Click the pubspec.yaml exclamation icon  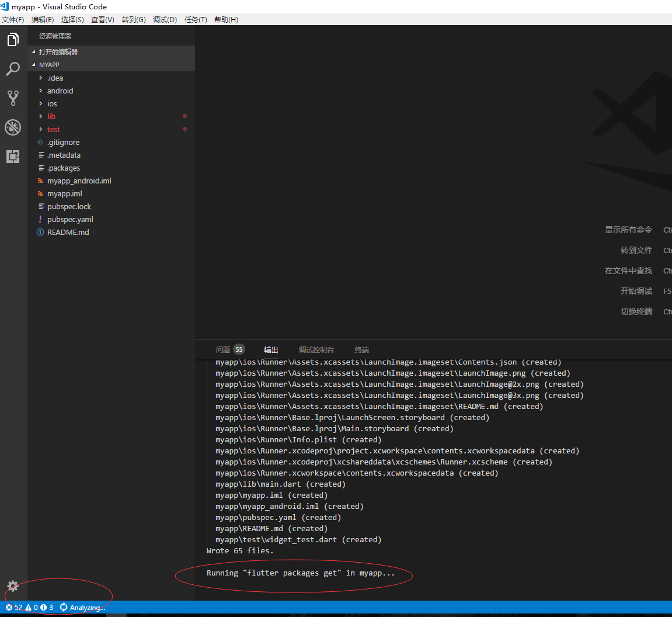click(x=40, y=219)
